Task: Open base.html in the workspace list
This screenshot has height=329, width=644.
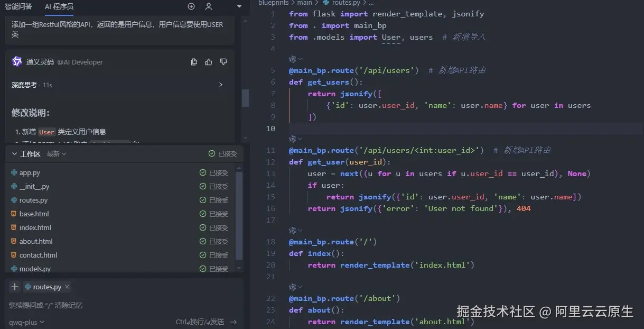Action: click(x=34, y=214)
